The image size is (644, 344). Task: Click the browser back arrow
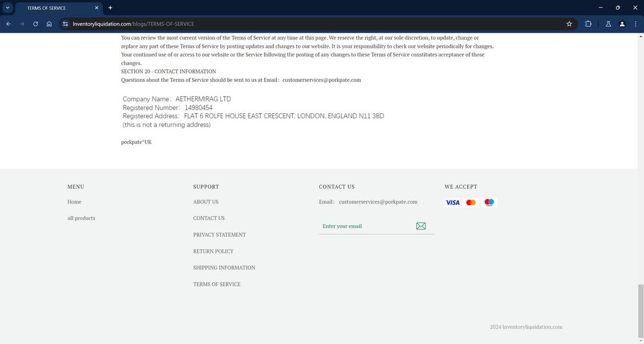pyautogui.click(x=8, y=24)
